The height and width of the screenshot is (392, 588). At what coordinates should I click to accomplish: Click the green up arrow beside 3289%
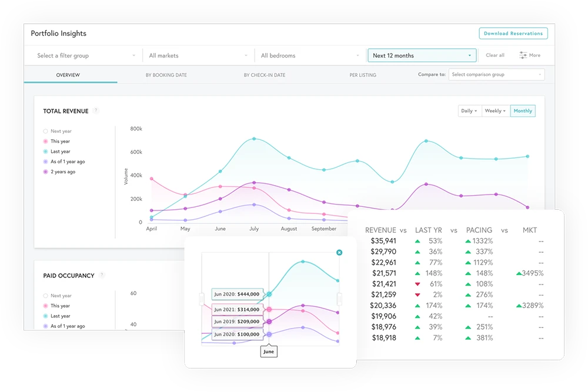(x=519, y=306)
